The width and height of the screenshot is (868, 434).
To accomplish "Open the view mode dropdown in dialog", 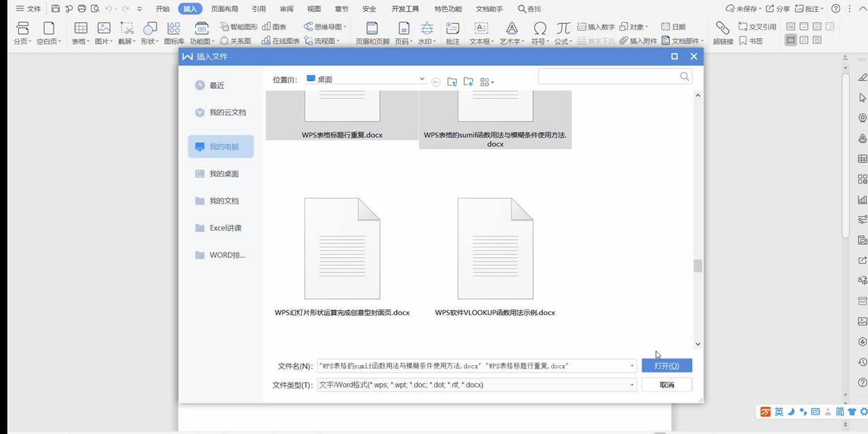I will click(x=487, y=82).
